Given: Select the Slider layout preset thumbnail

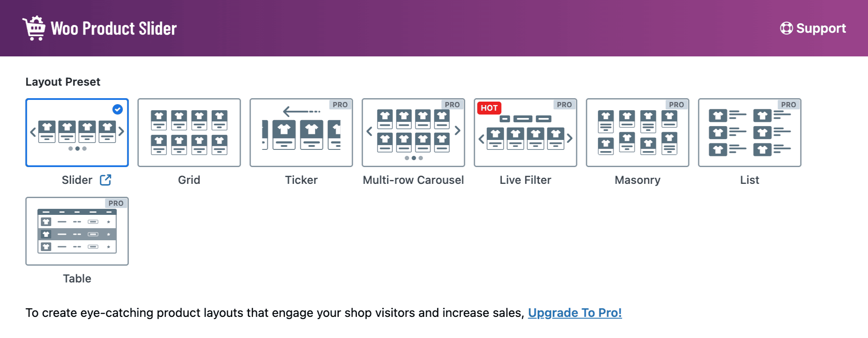Looking at the screenshot, I should click(77, 133).
